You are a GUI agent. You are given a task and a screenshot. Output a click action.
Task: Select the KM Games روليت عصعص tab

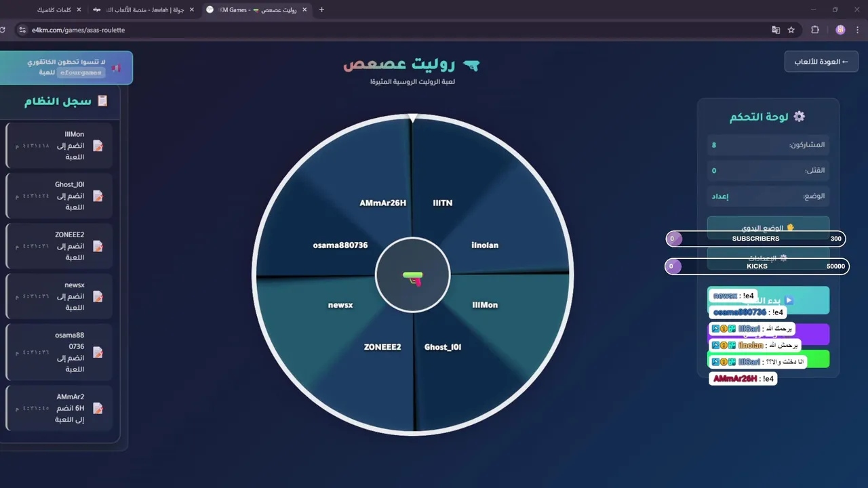(256, 9)
